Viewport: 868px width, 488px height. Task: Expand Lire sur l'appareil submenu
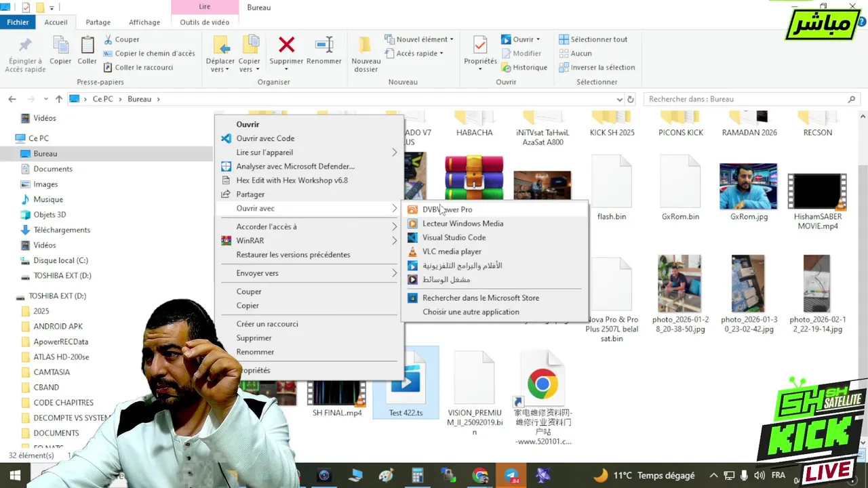pos(309,152)
